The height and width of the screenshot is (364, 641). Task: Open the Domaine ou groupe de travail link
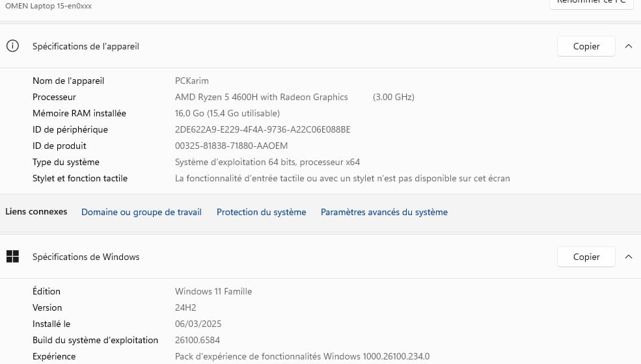(141, 212)
